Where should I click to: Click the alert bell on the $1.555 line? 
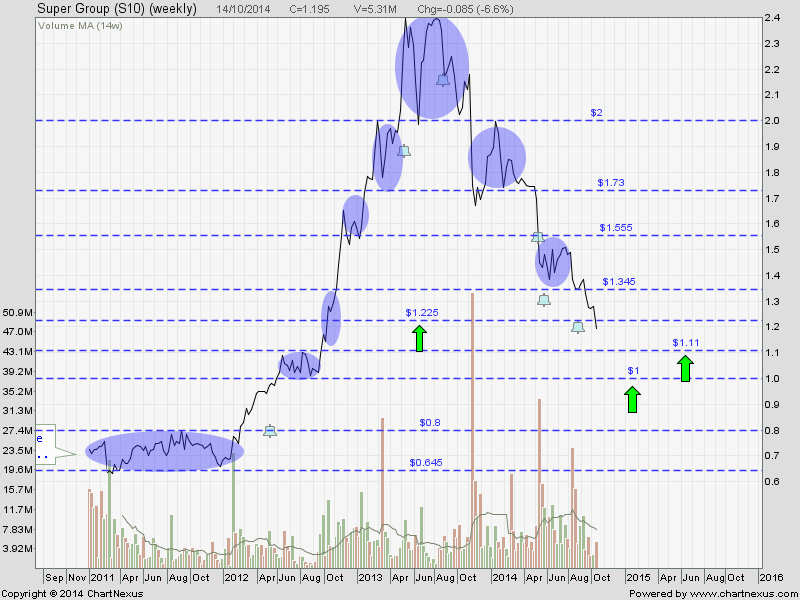point(538,236)
